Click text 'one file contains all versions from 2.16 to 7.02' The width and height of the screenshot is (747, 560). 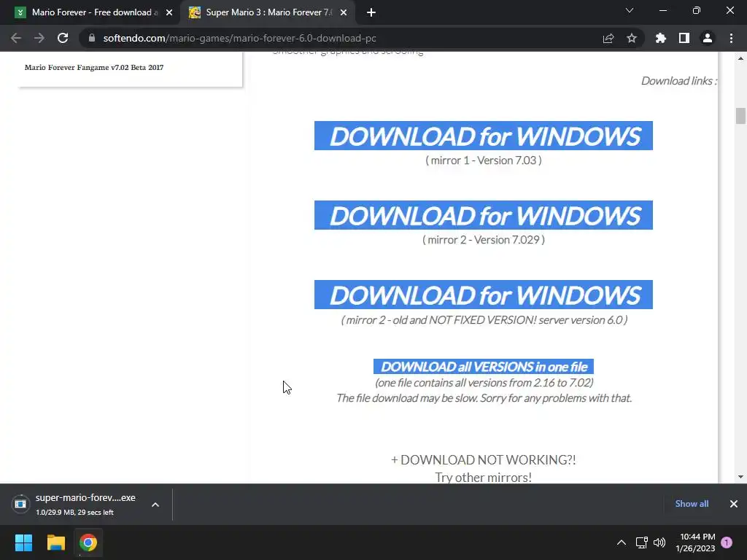coord(484,383)
